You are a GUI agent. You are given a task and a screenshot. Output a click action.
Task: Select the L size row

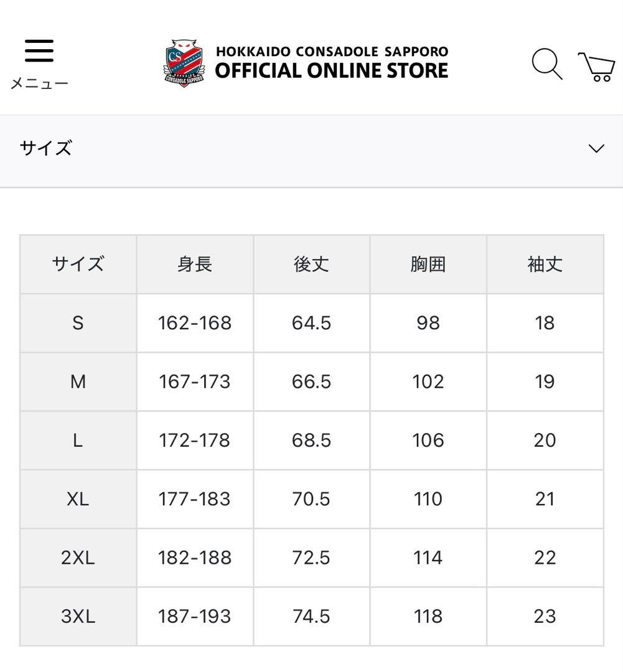(x=78, y=440)
